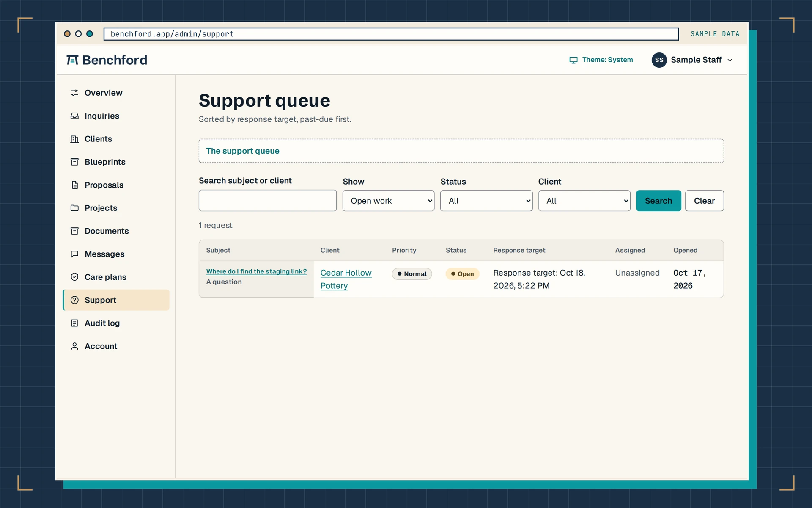This screenshot has height=508, width=812.
Task: Click the Unassigned cell
Action: 637,273
